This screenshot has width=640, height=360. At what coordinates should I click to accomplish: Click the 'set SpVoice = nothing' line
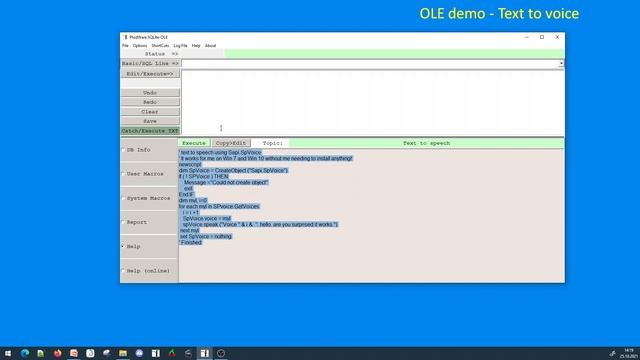coord(206,236)
